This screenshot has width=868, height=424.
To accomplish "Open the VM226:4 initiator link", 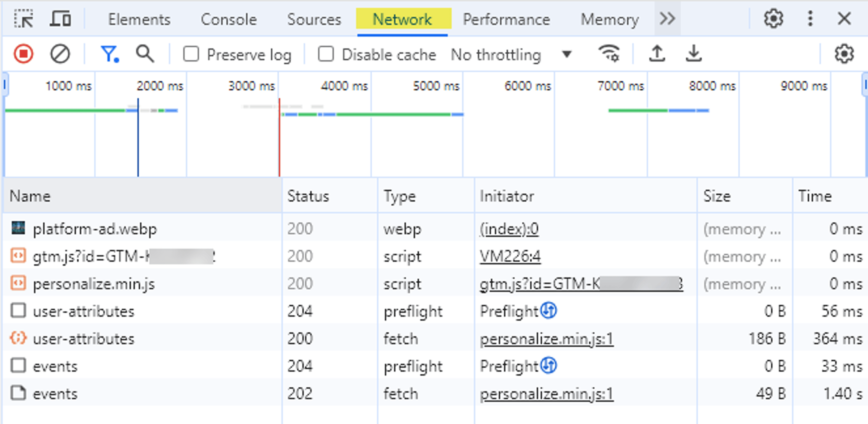I will click(510, 257).
